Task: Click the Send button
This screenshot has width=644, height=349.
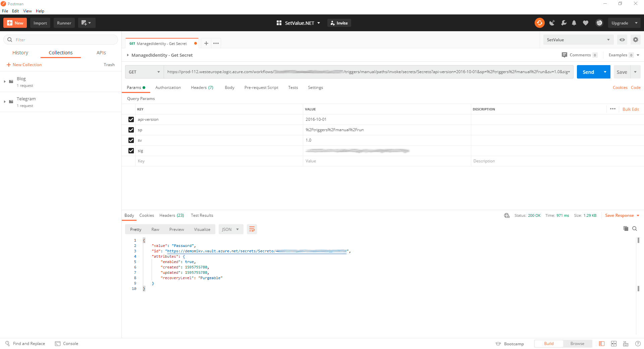Action: (x=588, y=72)
